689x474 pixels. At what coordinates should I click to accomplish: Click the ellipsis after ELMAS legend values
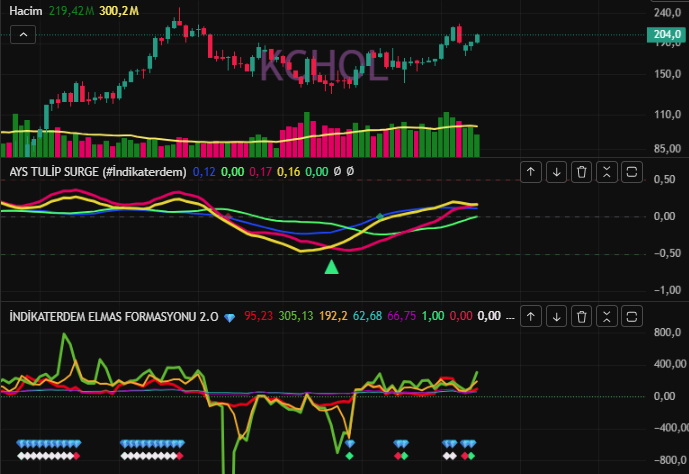[x=510, y=317]
